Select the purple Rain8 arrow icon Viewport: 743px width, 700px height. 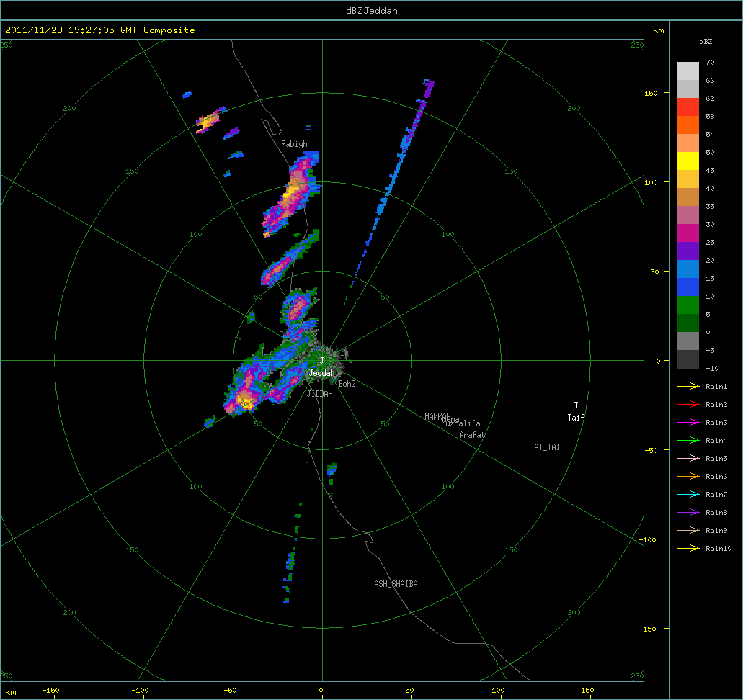click(x=688, y=513)
